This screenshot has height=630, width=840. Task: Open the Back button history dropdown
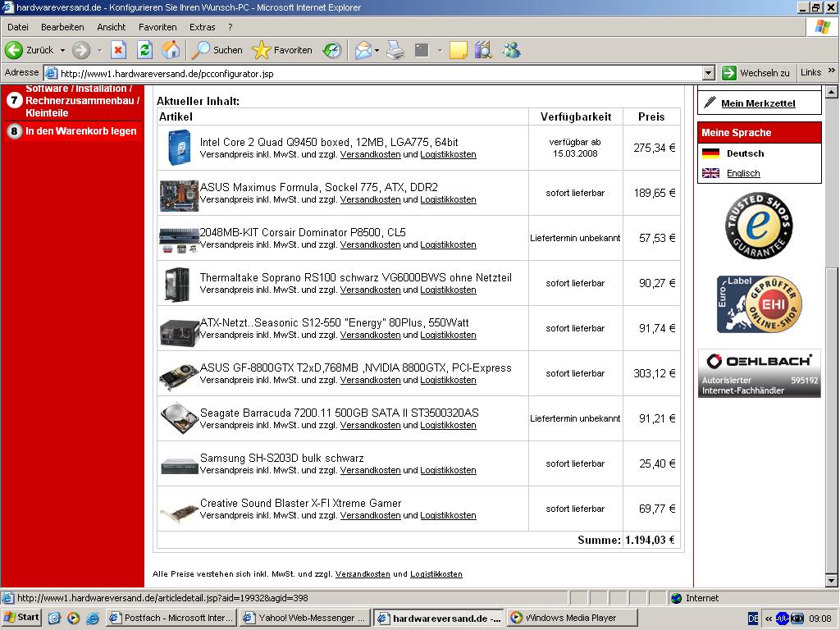(x=62, y=50)
